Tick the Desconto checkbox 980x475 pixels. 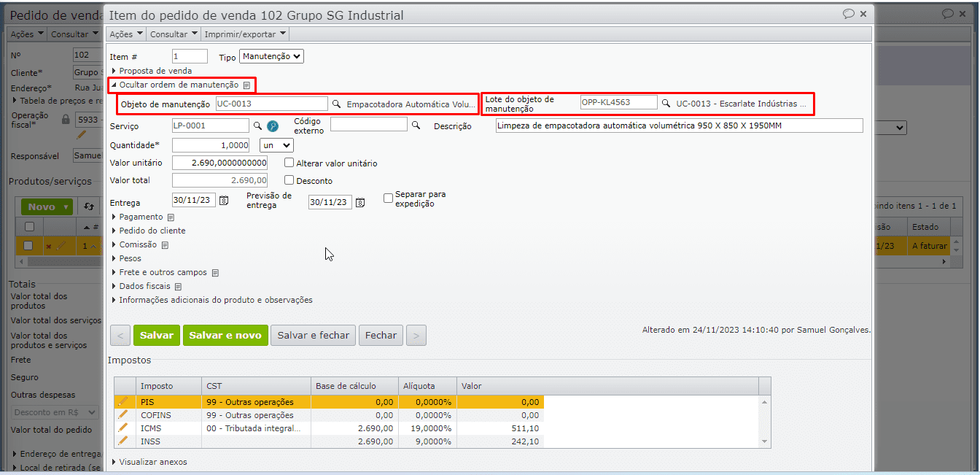pos(289,180)
